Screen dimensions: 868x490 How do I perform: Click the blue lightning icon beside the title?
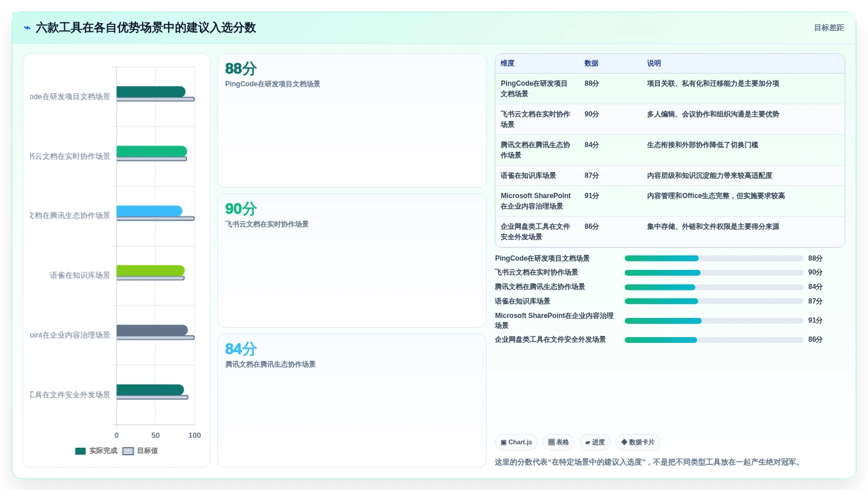27,28
